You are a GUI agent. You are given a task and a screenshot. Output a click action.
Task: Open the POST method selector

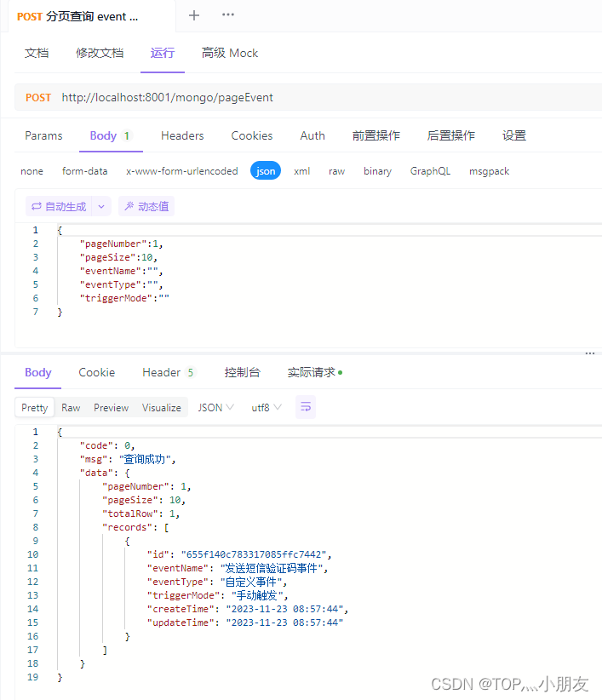tap(38, 97)
